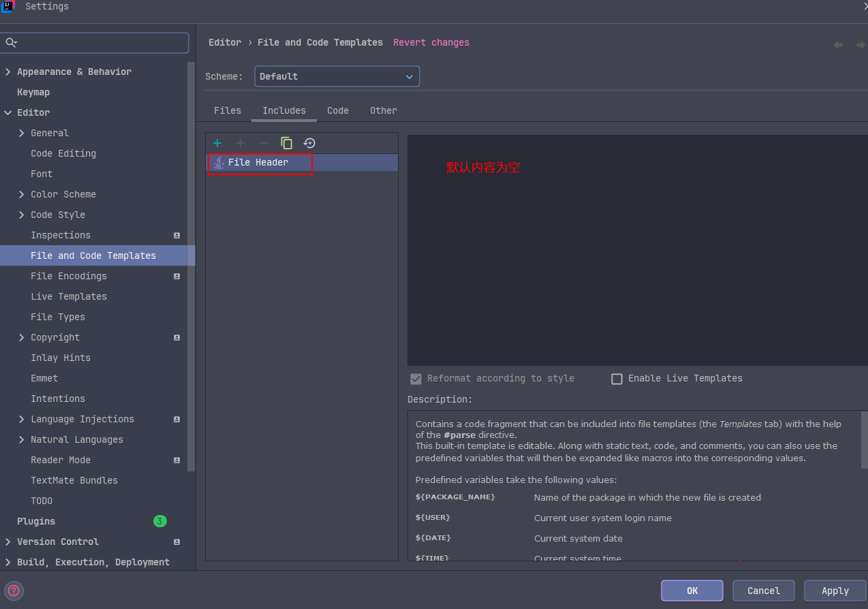Toggle Reformat according to style checkbox
Screen dimensions: 868x609
(416, 379)
